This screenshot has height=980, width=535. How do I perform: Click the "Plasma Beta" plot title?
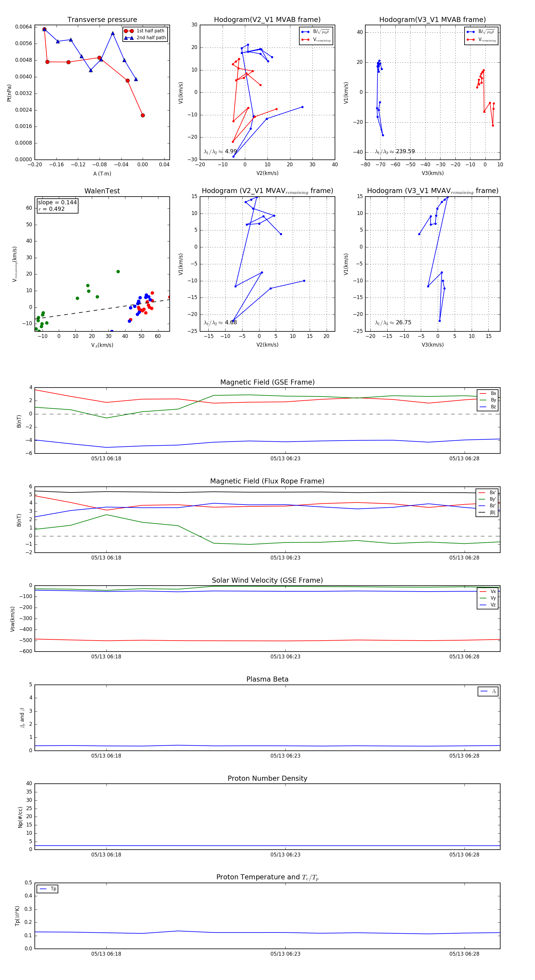click(267, 679)
